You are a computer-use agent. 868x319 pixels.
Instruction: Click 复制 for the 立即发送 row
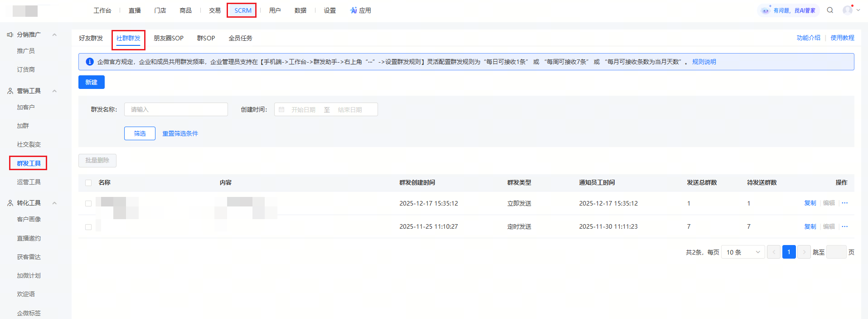810,203
